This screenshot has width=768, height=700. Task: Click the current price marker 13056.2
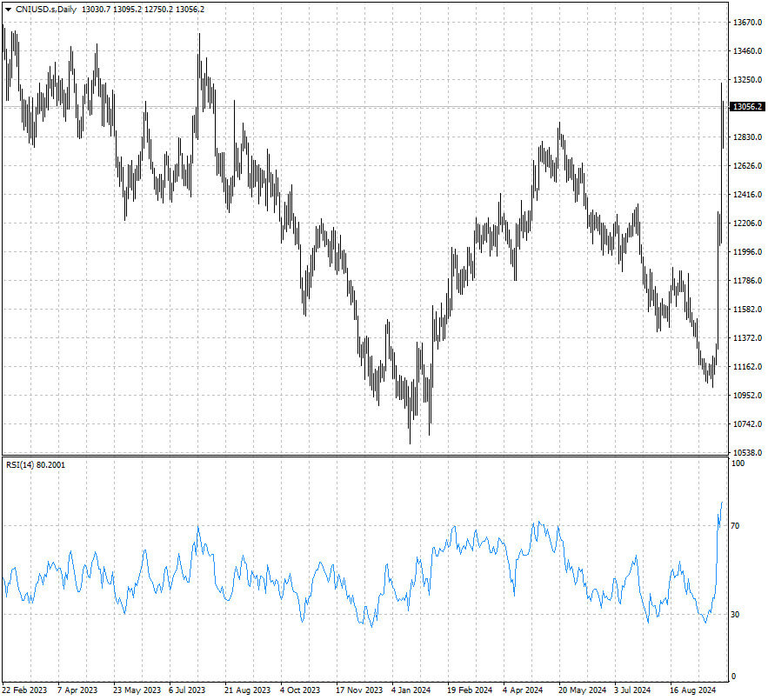tap(747, 107)
